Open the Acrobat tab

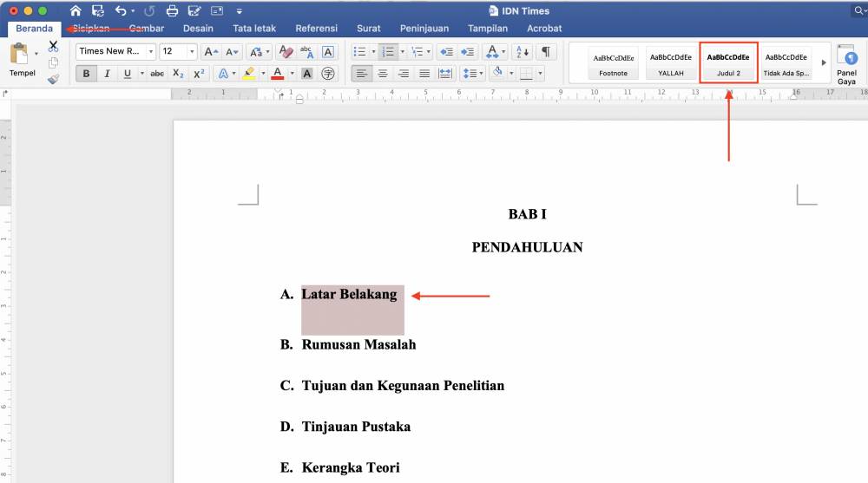click(x=544, y=29)
